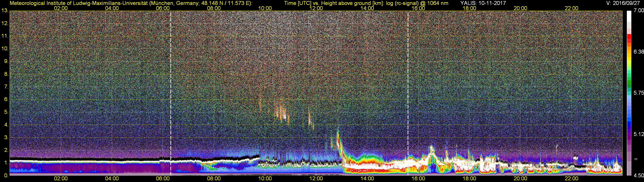Click the 22:00 label on the top time axis
The image size is (644, 182).
click(571, 8)
